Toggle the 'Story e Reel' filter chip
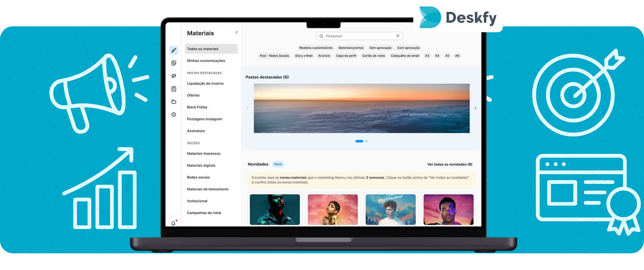The width and height of the screenshot is (644, 270). tap(303, 56)
